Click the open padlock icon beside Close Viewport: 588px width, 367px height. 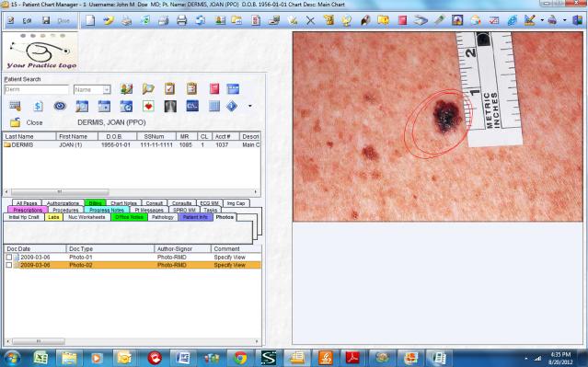click(15, 122)
